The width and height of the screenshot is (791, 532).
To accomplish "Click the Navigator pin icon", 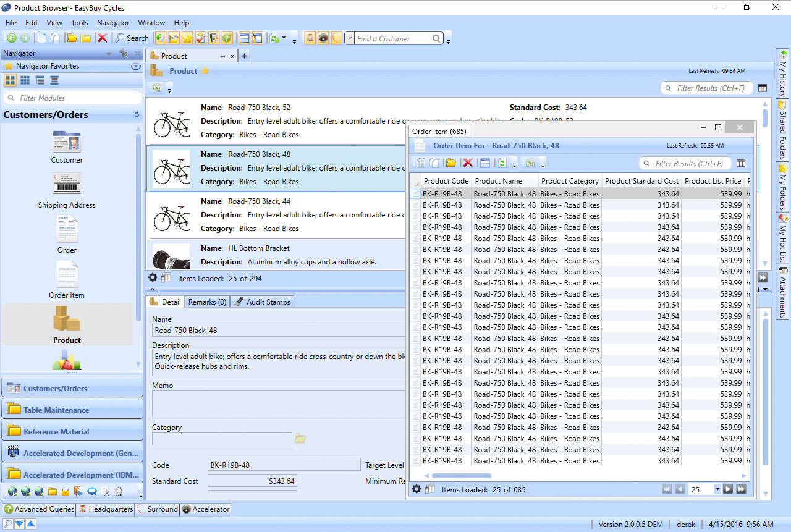I will click(x=124, y=54).
